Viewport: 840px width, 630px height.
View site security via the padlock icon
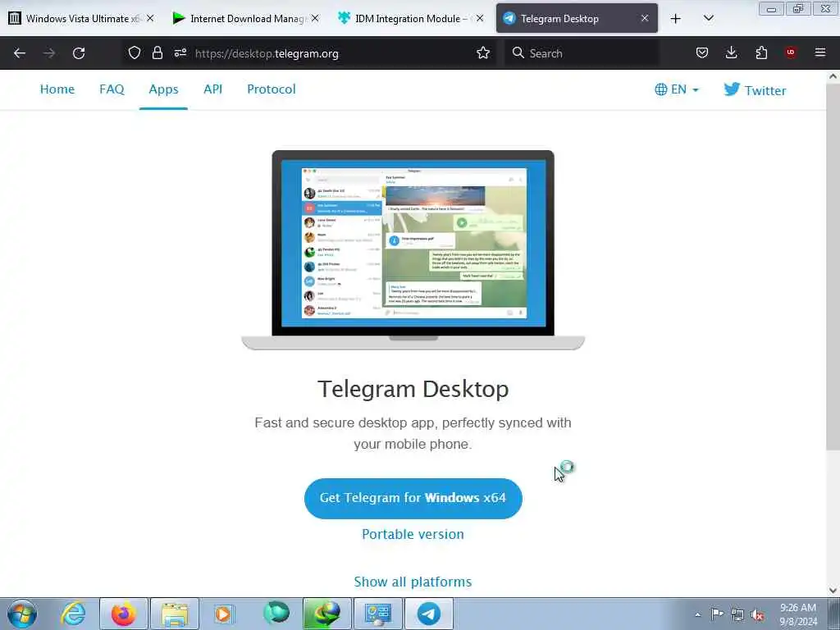[157, 52]
